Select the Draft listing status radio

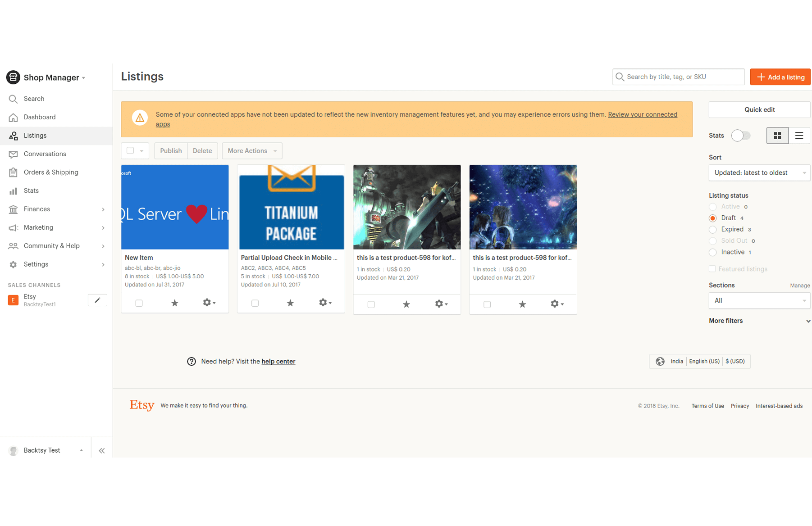pos(712,218)
